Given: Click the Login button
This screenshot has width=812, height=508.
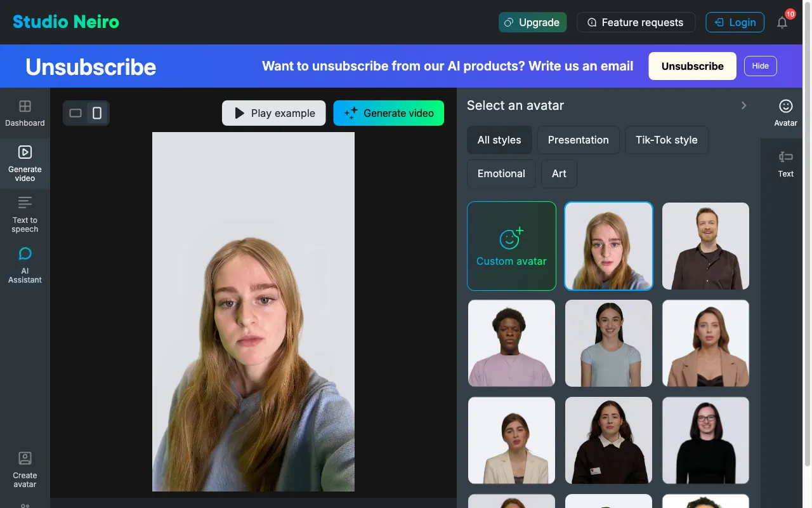Looking at the screenshot, I should point(735,22).
